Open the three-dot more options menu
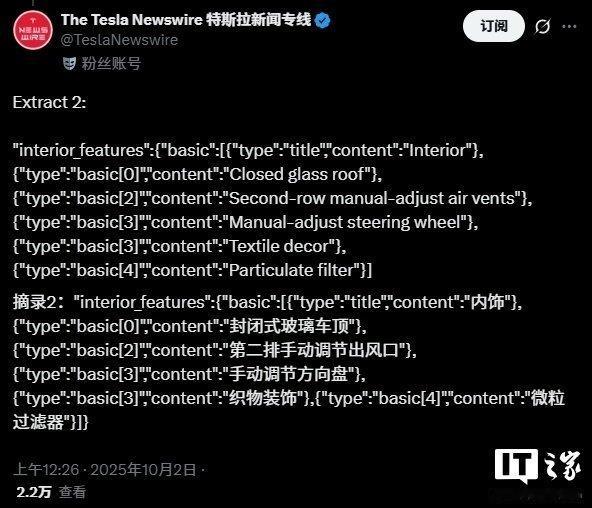The image size is (592, 508). coord(569,26)
